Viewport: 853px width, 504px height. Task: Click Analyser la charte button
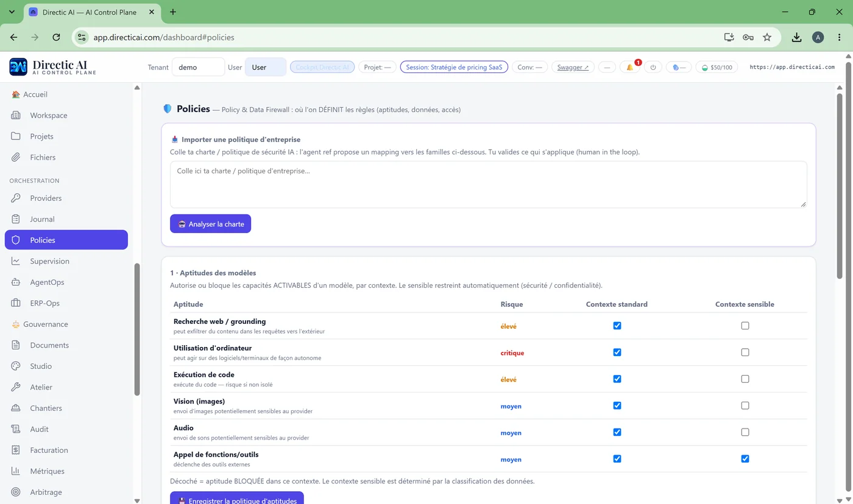tap(210, 224)
